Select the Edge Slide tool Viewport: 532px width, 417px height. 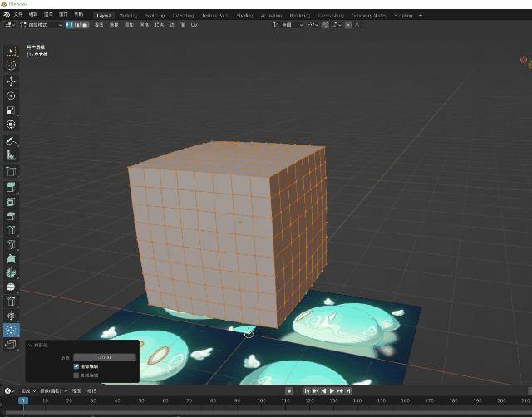[11, 302]
